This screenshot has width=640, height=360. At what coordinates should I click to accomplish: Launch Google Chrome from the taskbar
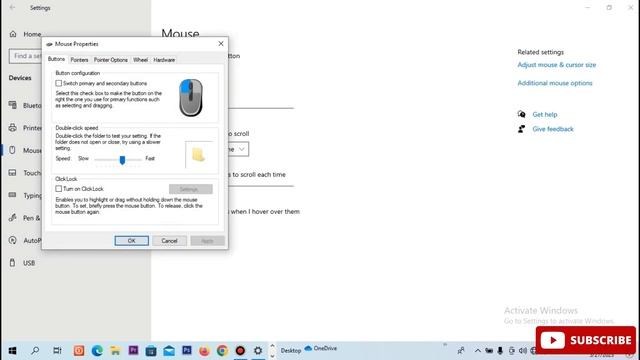coord(222,351)
